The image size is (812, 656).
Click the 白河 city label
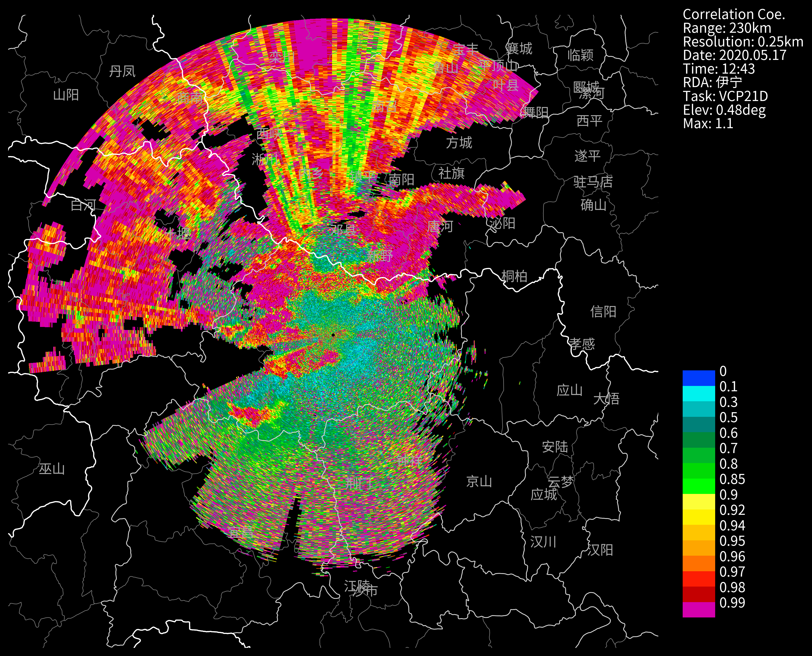point(83,205)
